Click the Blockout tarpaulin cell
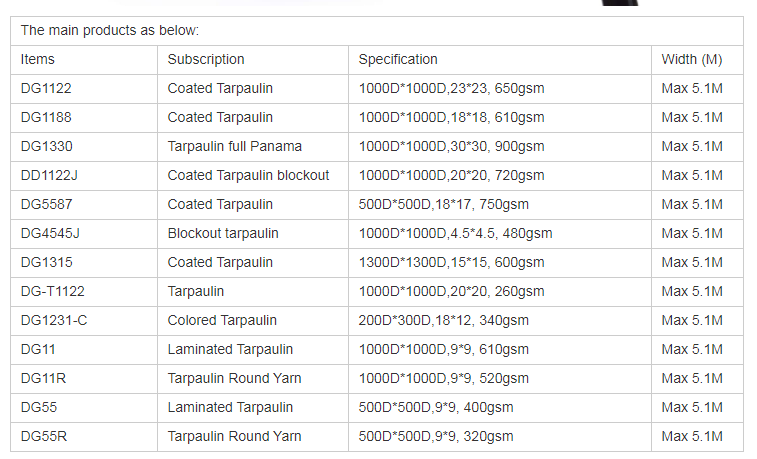Image resolution: width=757 pixels, height=459 pixels. [223, 233]
